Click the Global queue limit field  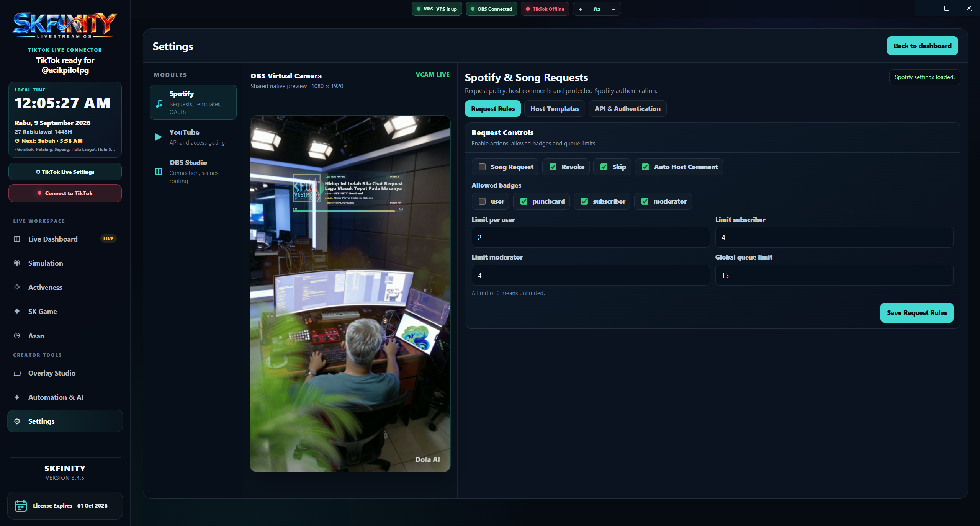pyautogui.click(x=834, y=275)
